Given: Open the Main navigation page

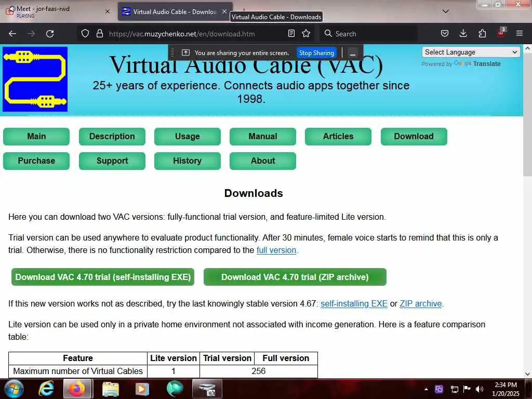Looking at the screenshot, I should click(x=36, y=137).
